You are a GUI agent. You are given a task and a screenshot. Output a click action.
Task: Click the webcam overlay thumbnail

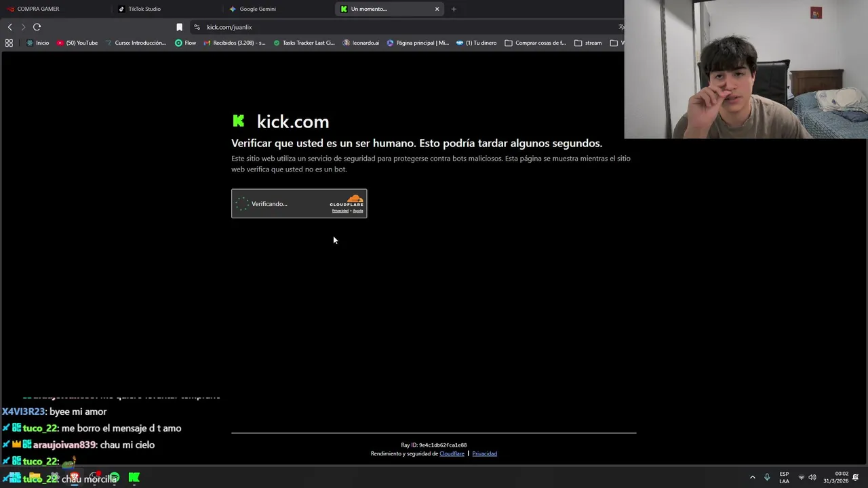pyautogui.click(x=746, y=69)
